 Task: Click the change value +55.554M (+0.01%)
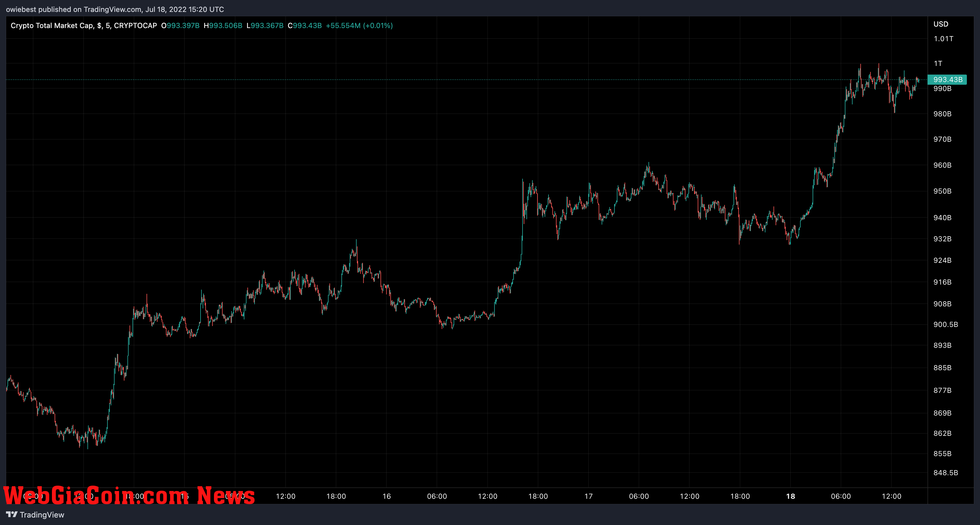359,25
